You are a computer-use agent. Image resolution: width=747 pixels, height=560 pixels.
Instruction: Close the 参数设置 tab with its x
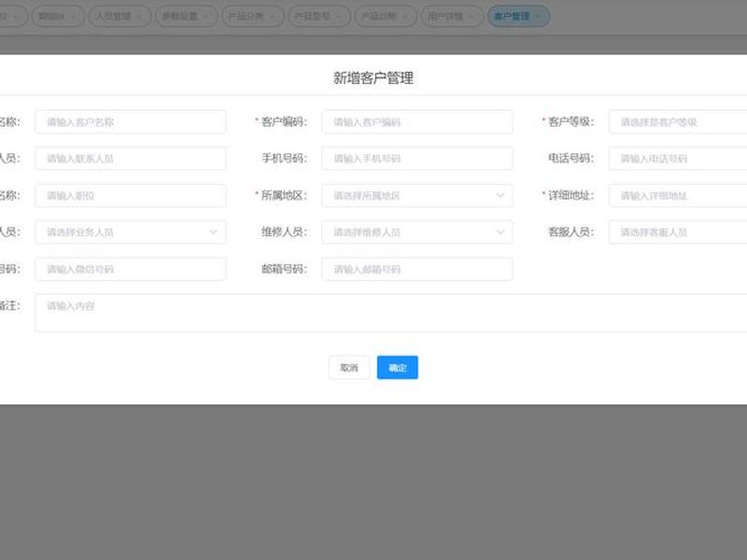205,17
